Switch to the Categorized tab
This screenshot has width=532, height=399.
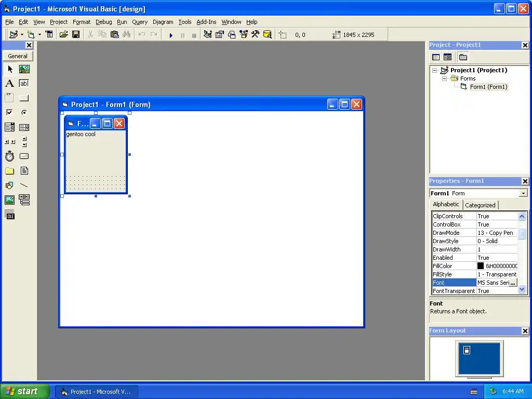click(x=480, y=205)
